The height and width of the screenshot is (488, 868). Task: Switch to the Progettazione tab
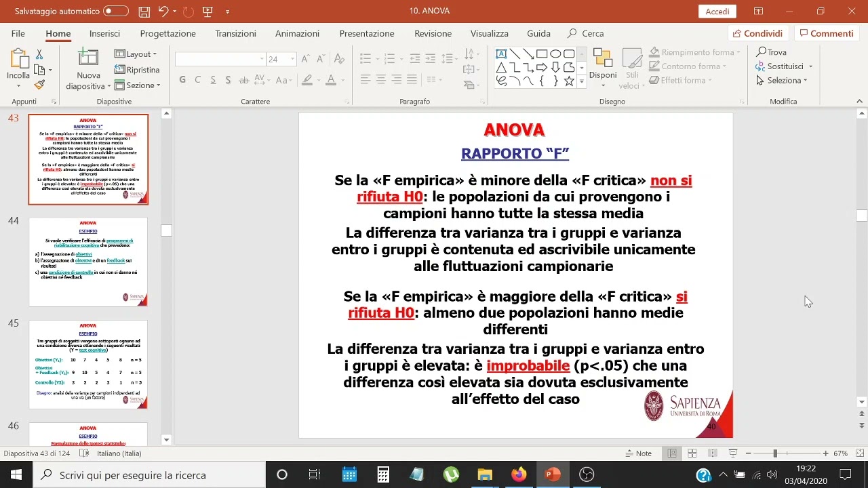coord(167,33)
